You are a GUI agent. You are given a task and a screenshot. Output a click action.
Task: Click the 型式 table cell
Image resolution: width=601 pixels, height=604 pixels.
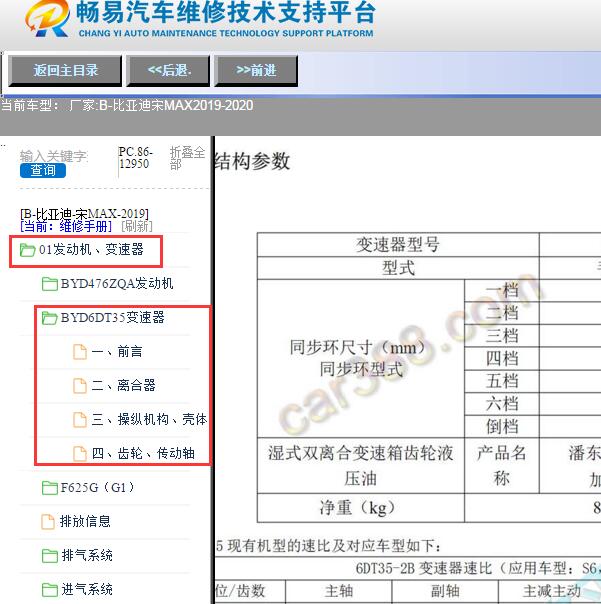(398, 268)
